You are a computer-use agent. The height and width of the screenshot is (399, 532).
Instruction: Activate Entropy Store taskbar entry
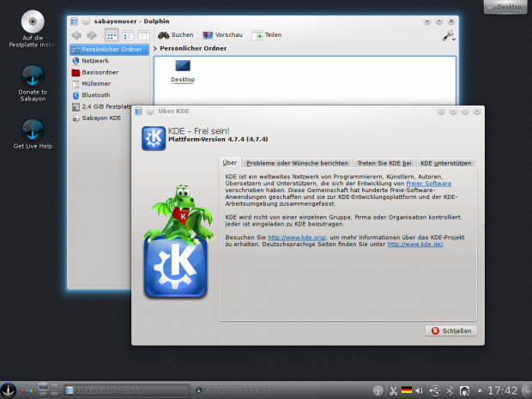pos(256,390)
